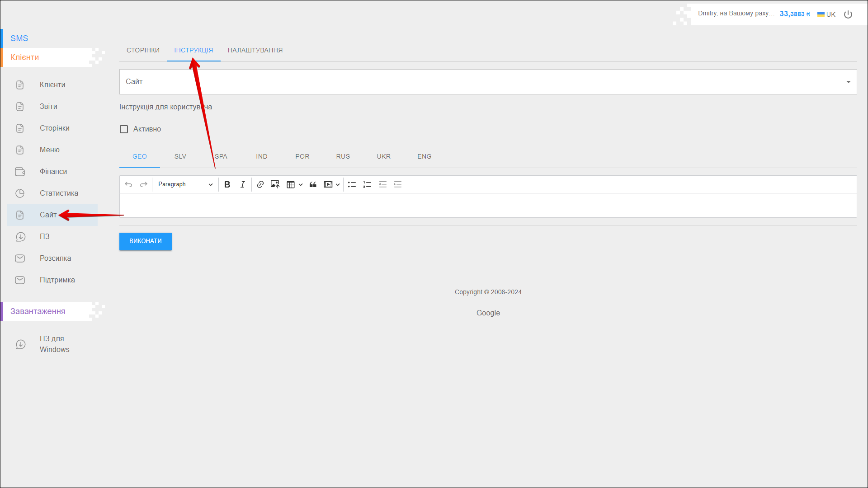Open the account balance link
Viewport: 868px width, 488px height.
point(794,14)
